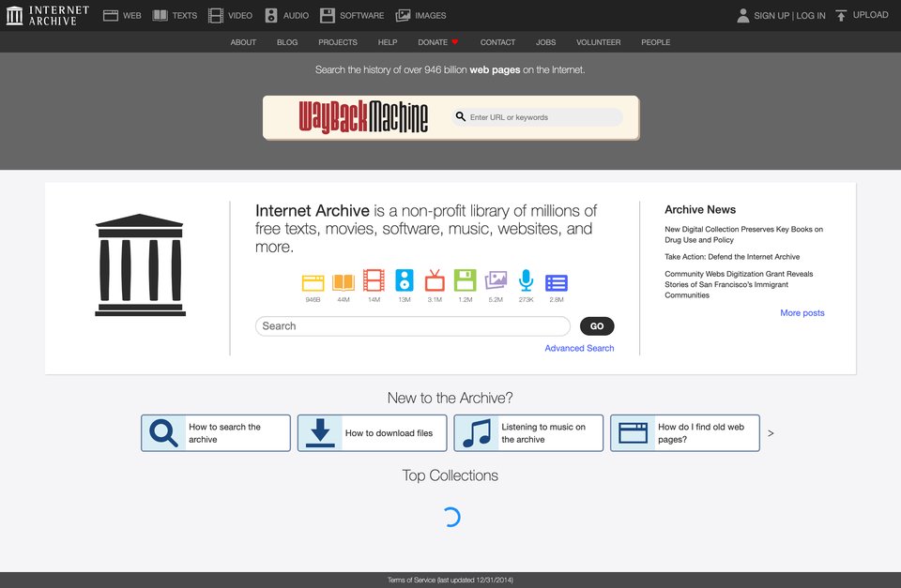Select the orange texts icon labeled 44M
The image size is (901, 588).
pyautogui.click(x=344, y=282)
